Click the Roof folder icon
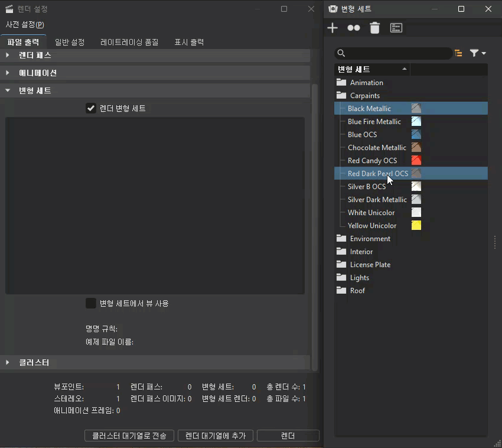Viewport: 502px width, 448px height. 341,291
